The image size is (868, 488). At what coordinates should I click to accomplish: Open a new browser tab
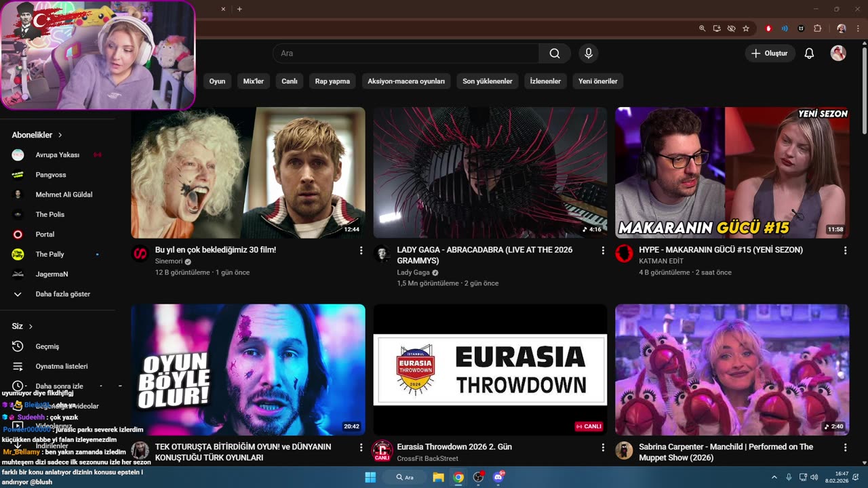tap(239, 9)
